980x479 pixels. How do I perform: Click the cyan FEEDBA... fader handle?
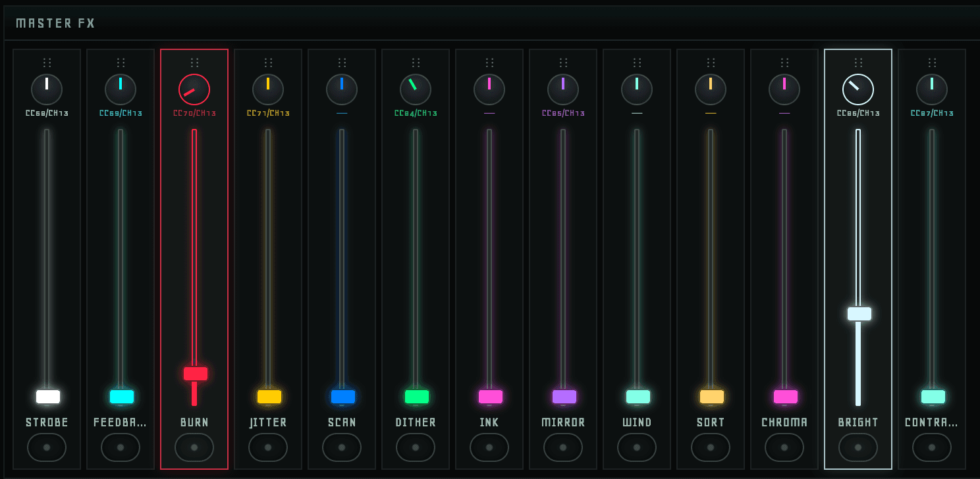coord(122,397)
